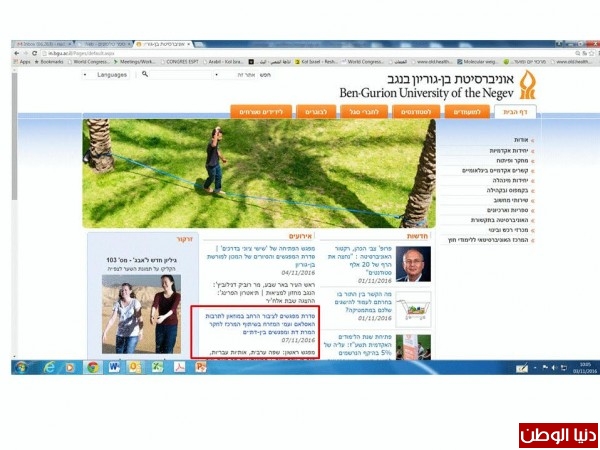
Task: Open the Adobe PDF icon in the taskbar
Action: (x=179, y=367)
